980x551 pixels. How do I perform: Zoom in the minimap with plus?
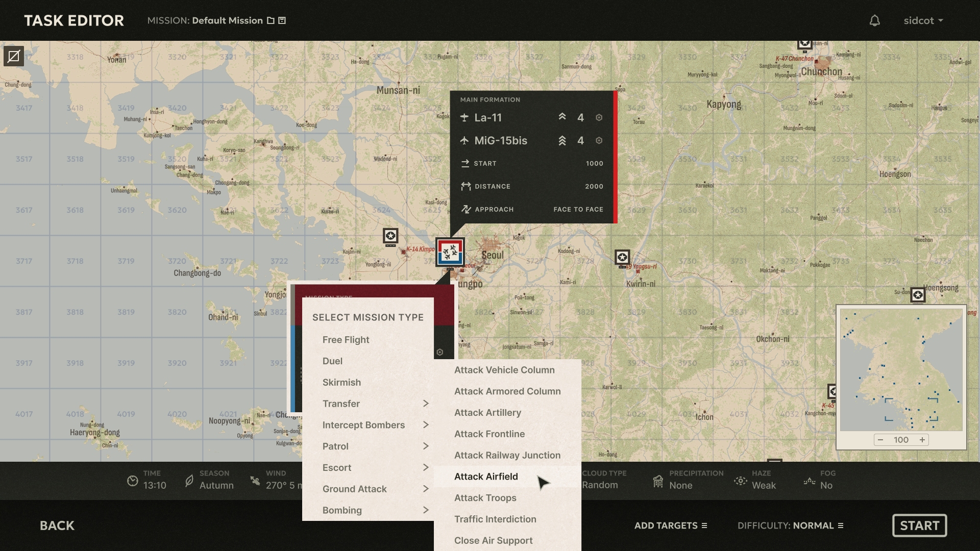922,440
